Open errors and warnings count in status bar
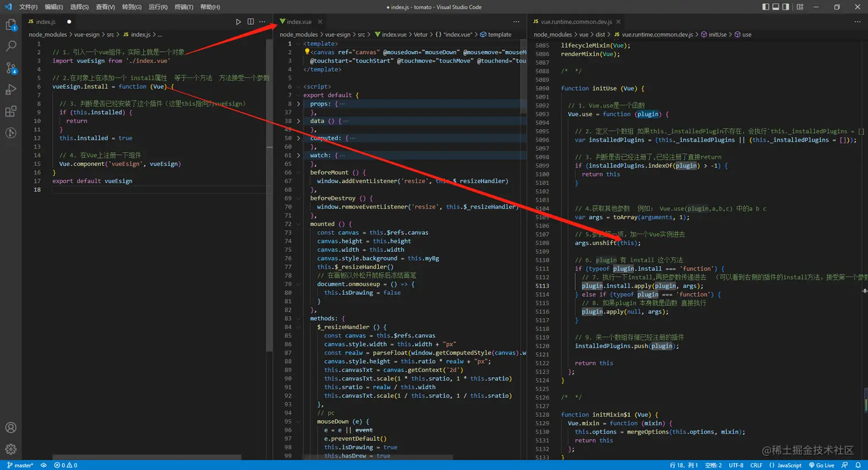The width and height of the screenshot is (868, 470). (65, 465)
